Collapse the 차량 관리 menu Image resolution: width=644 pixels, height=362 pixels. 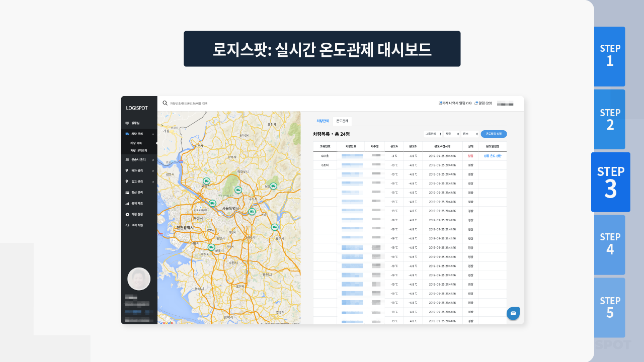[153, 134]
